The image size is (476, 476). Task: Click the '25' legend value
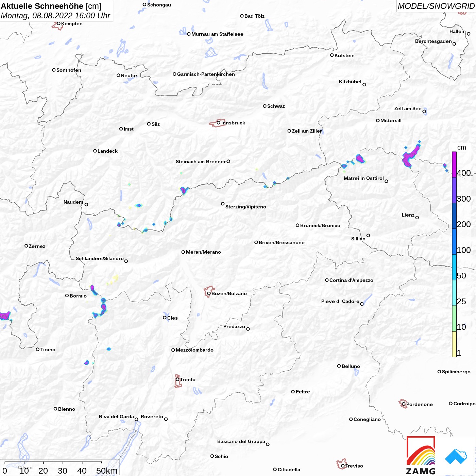(461, 302)
